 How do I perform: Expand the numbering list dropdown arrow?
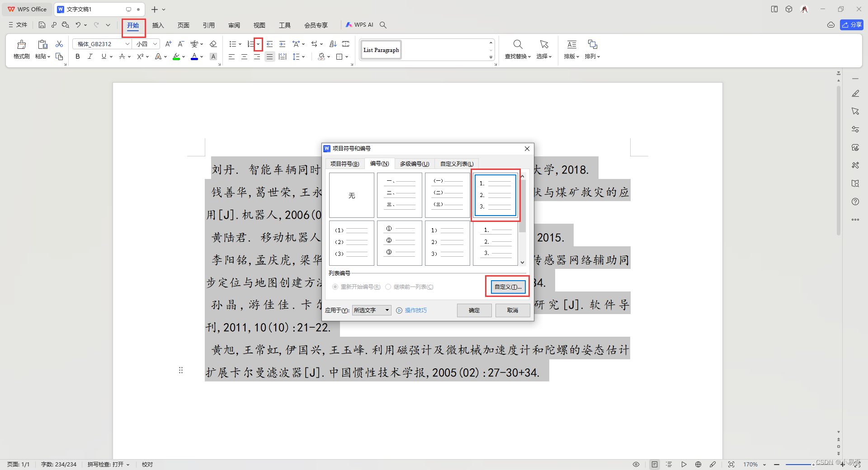tap(258, 44)
